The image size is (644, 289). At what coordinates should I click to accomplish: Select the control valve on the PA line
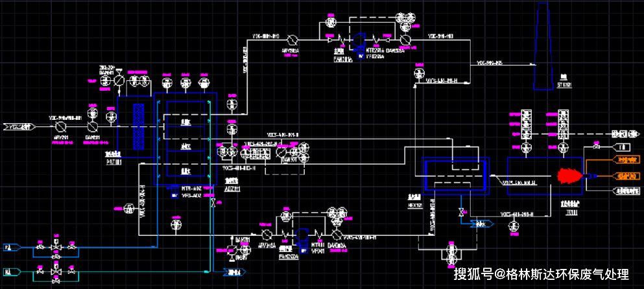(x=55, y=248)
